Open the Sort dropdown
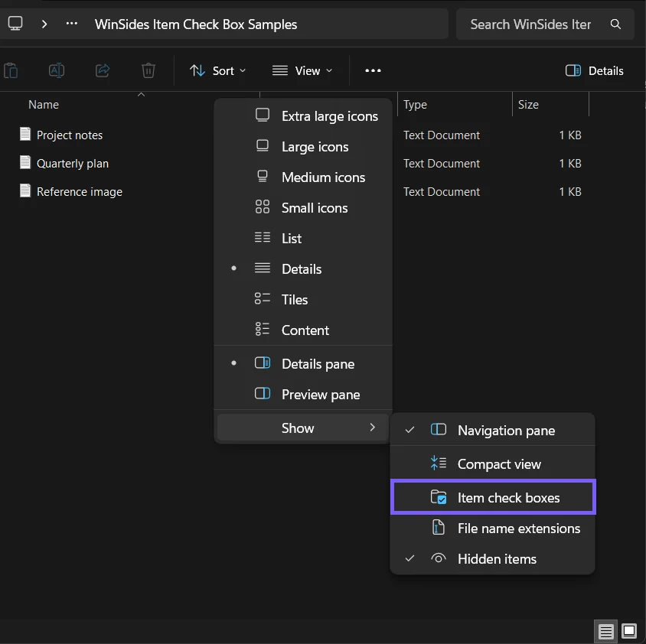 pyautogui.click(x=217, y=71)
